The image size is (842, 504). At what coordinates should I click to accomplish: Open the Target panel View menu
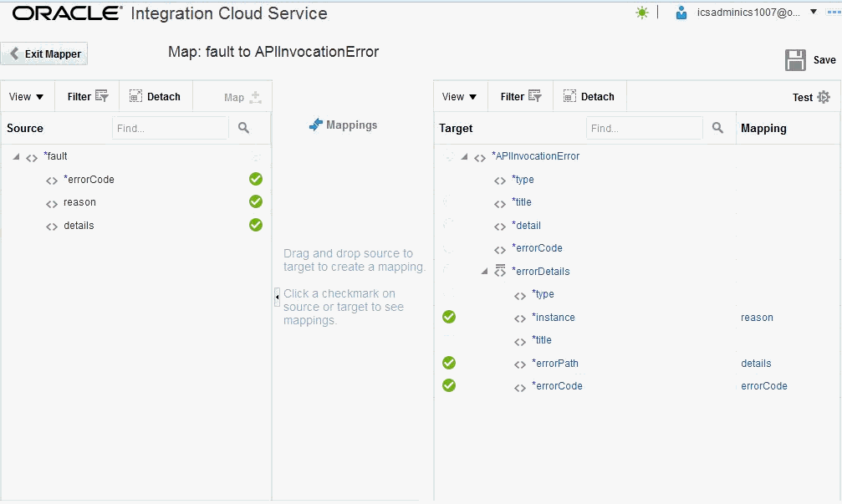459,97
